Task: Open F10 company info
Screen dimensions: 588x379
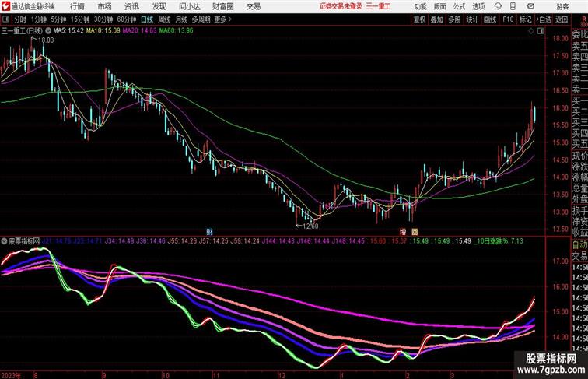Action: point(508,19)
